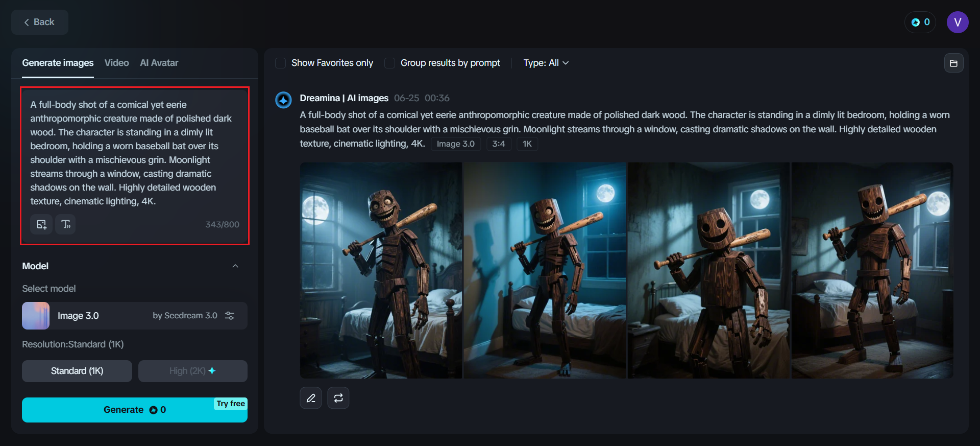980x446 pixels.
Task: Click the Resolution:Standard (1K) label
Action: pos(73,344)
